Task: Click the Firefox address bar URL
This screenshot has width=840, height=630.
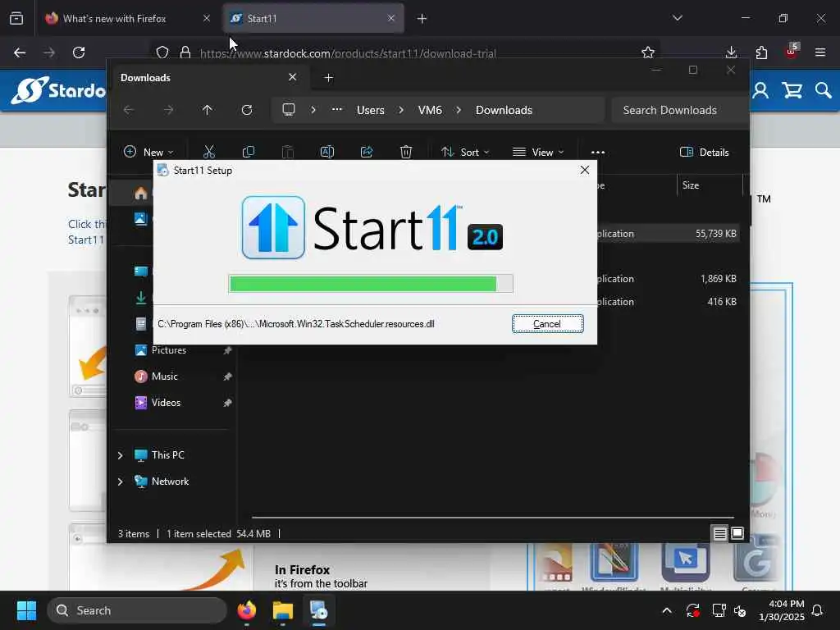Action: point(348,53)
